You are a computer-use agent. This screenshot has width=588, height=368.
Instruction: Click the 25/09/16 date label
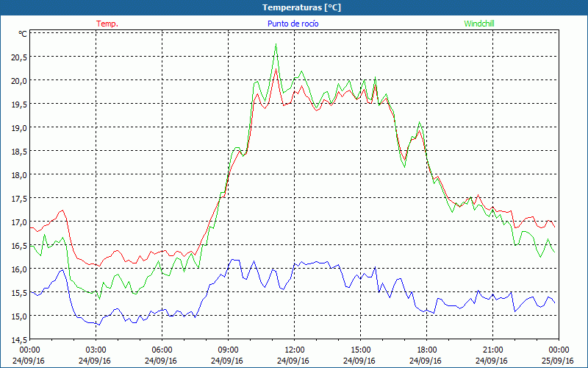coord(559,361)
